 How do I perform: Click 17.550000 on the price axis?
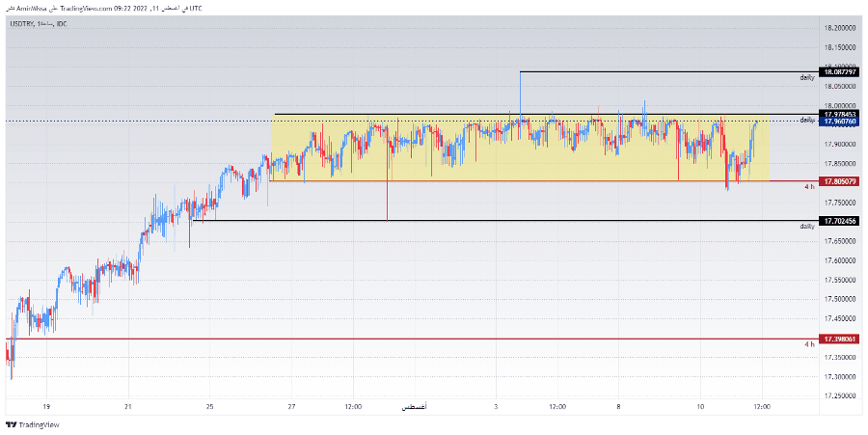(x=841, y=280)
